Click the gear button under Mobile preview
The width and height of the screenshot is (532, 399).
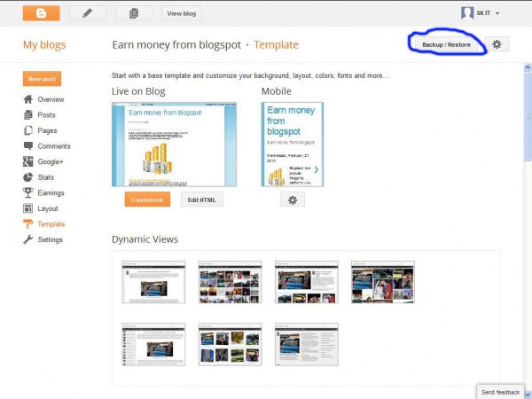click(293, 199)
